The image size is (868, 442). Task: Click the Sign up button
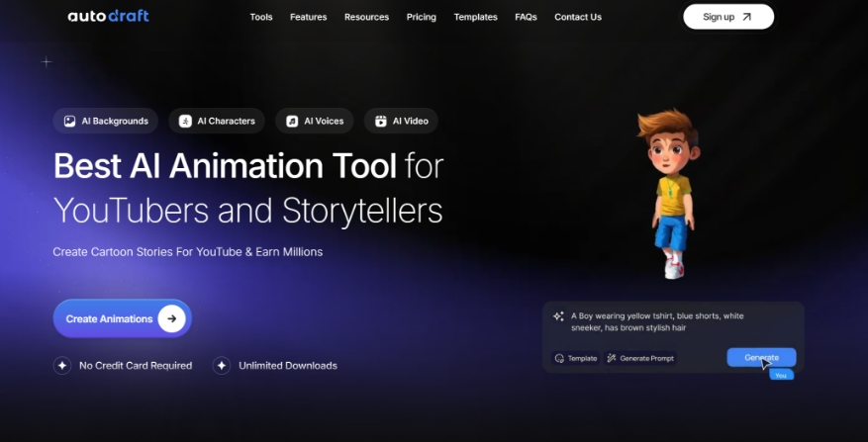(x=728, y=17)
